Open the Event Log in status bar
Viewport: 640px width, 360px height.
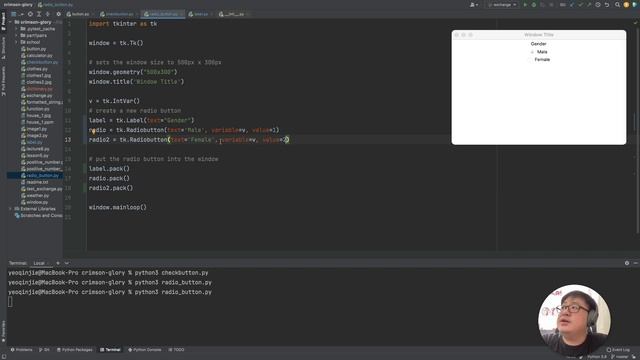(618, 350)
